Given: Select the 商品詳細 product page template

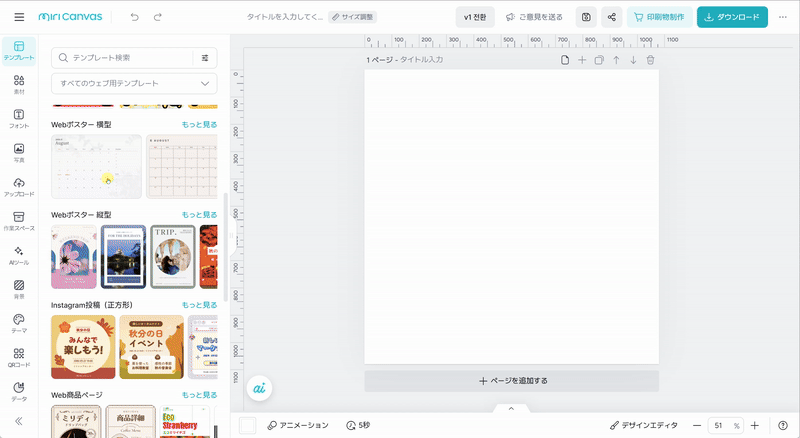Looking at the screenshot, I should pyautogui.click(x=131, y=422).
